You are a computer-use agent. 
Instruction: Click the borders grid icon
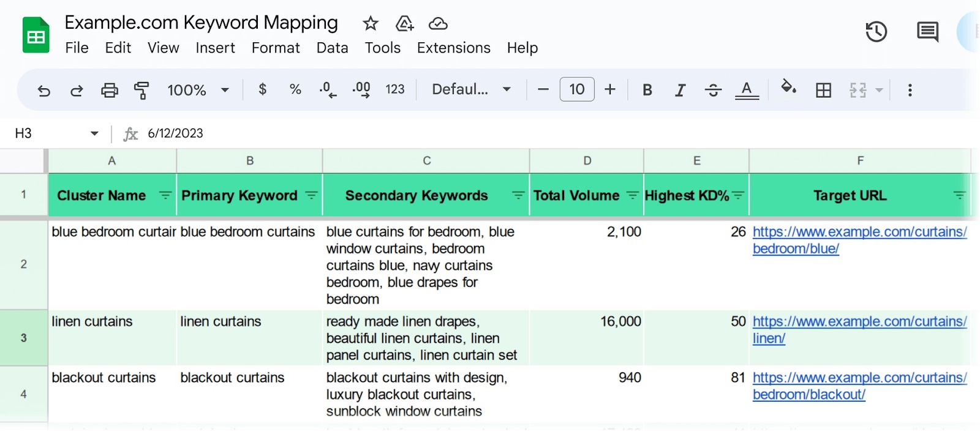(x=823, y=91)
